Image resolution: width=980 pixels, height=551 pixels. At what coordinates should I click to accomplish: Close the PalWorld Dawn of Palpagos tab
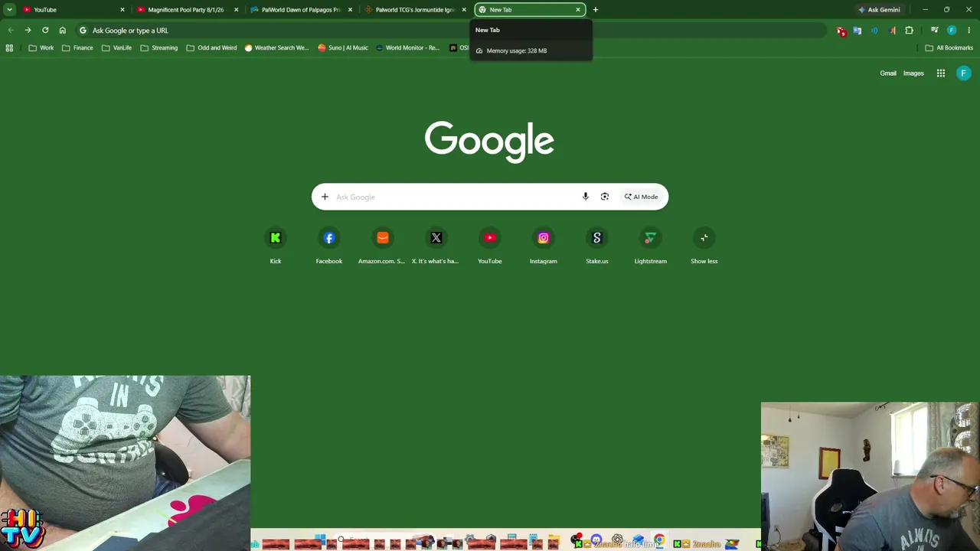350,10
